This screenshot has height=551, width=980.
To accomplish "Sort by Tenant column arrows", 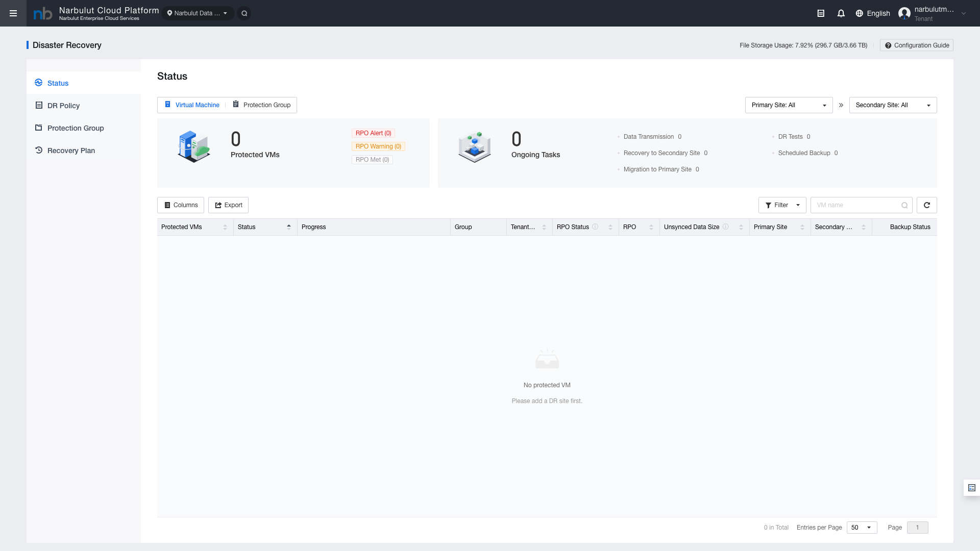I will pos(544,227).
